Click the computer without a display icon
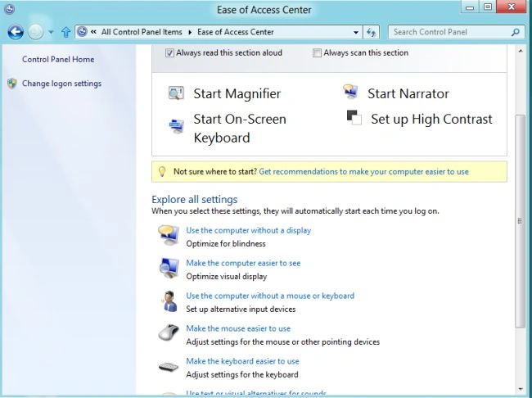This screenshot has width=532, height=398. pos(169,235)
